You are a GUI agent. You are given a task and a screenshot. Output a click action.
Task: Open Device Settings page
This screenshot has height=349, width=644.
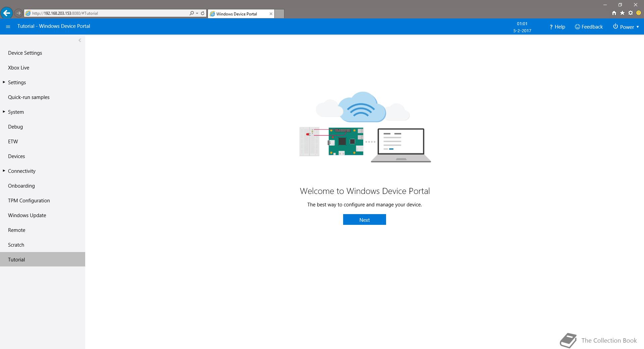[43, 53]
